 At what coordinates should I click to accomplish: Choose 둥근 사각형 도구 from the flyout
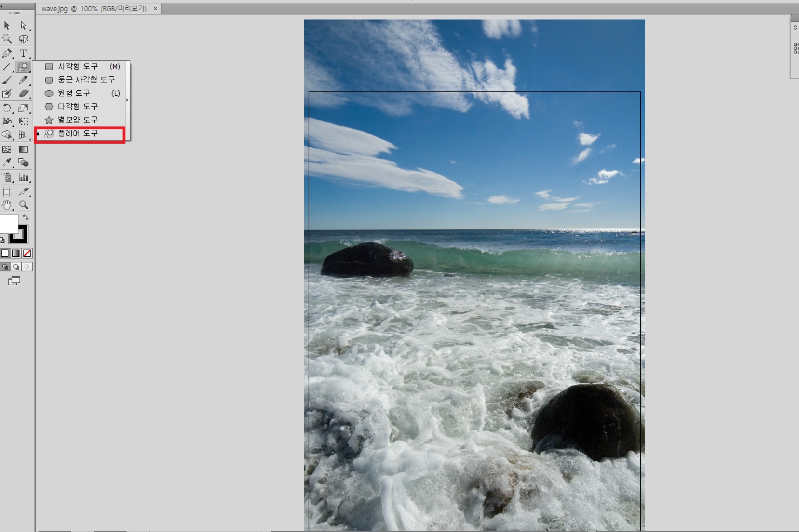click(x=86, y=80)
